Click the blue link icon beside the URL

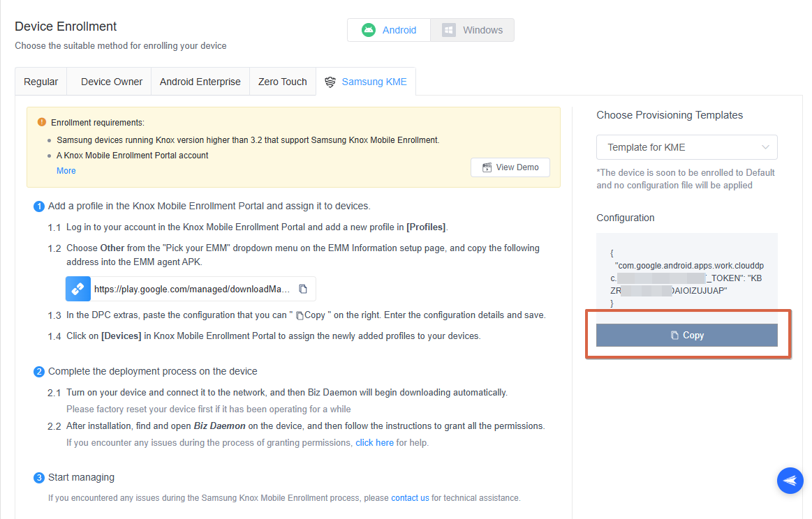coord(78,289)
